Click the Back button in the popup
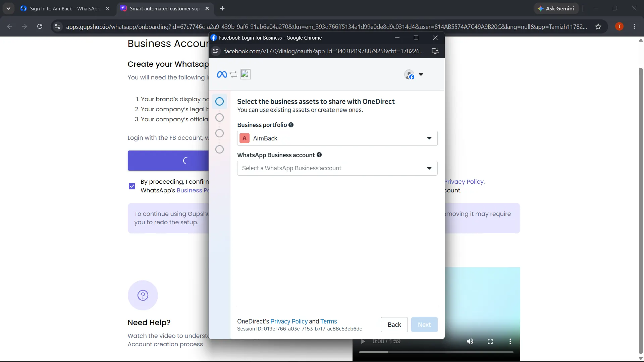 click(394, 324)
